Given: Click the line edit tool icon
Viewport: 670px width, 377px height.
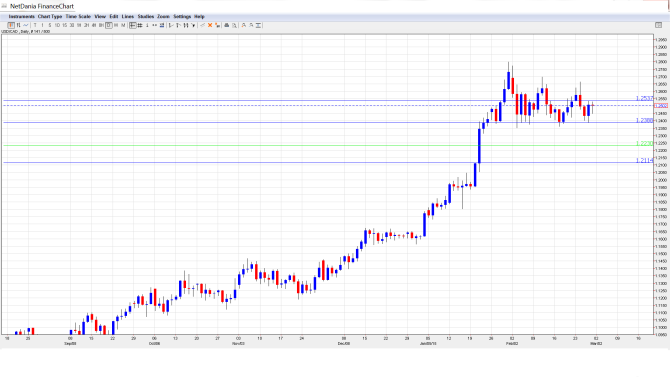Looking at the screenshot, I should tap(203, 26).
